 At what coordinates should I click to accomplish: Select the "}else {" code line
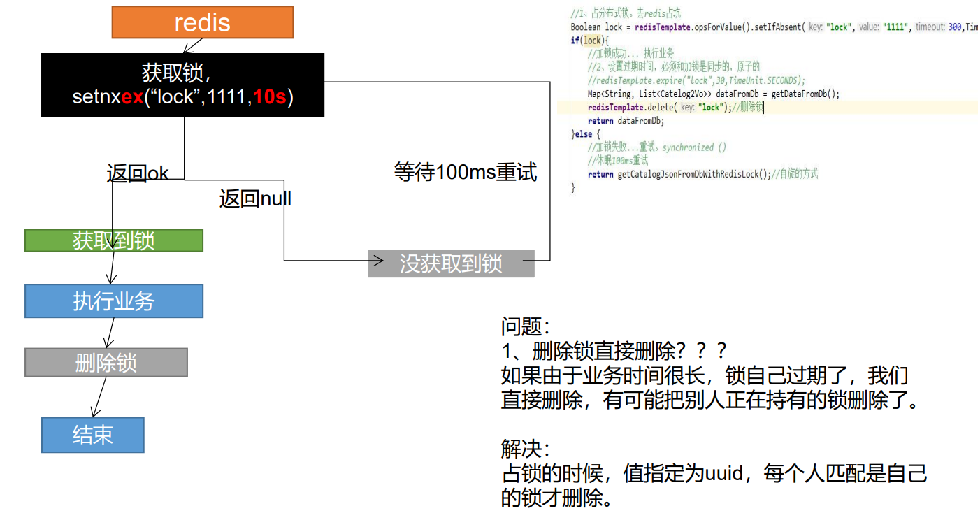[586, 133]
